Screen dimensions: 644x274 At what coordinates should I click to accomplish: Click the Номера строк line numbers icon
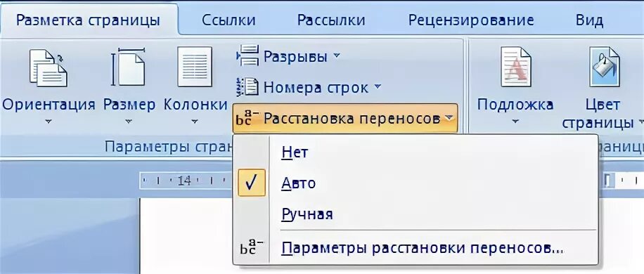tap(247, 87)
